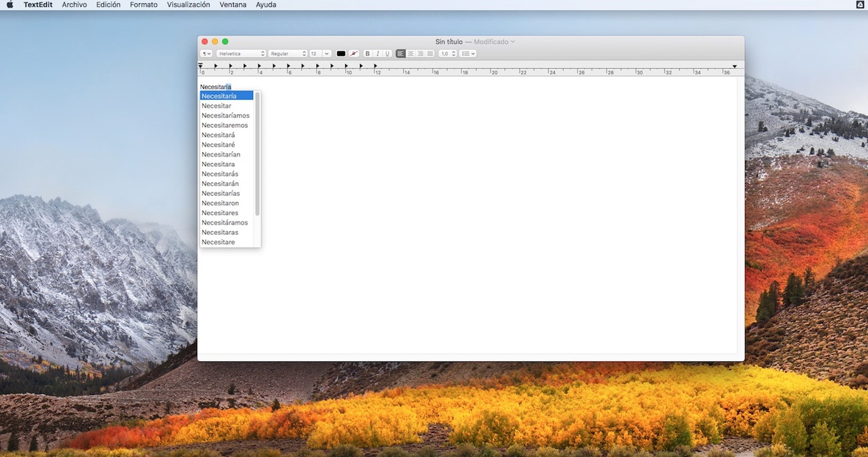The height and width of the screenshot is (457, 868).
Task: Center-align the text
Action: pos(410,54)
